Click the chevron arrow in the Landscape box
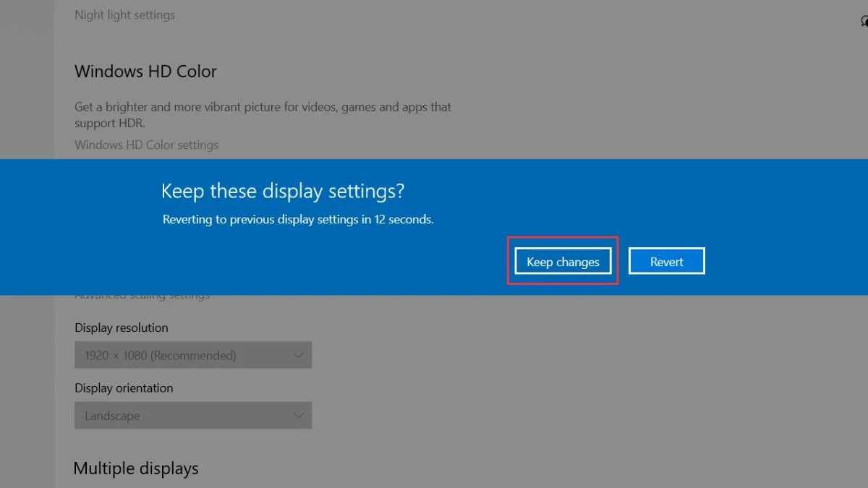 pyautogui.click(x=299, y=416)
